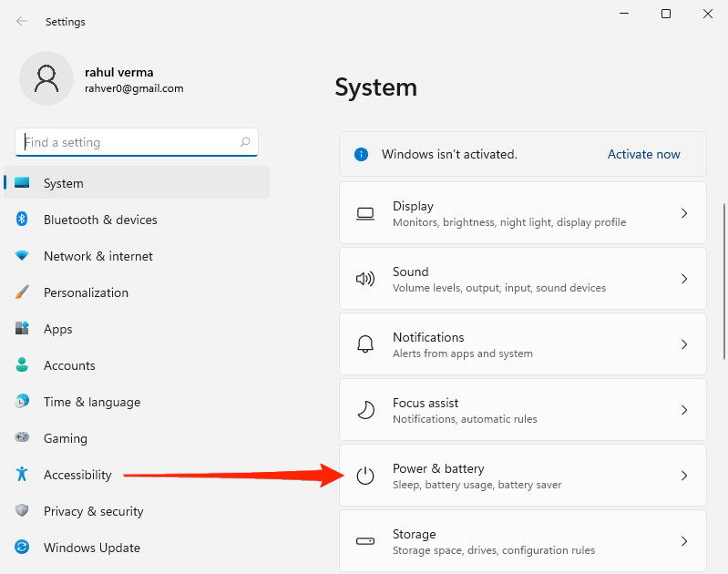Open the Apps section in sidebar
This screenshot has width=728, height=574.
(x=57, y=329)
